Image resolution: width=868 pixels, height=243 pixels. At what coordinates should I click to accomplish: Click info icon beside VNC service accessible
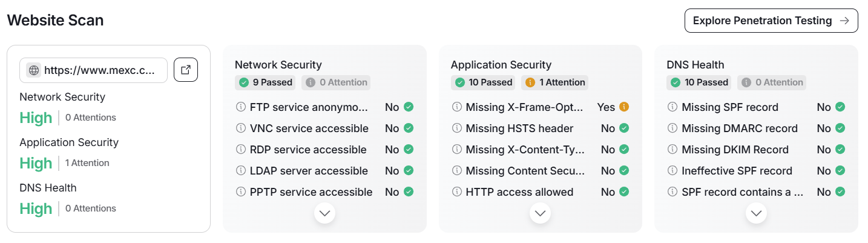(240, 128)
